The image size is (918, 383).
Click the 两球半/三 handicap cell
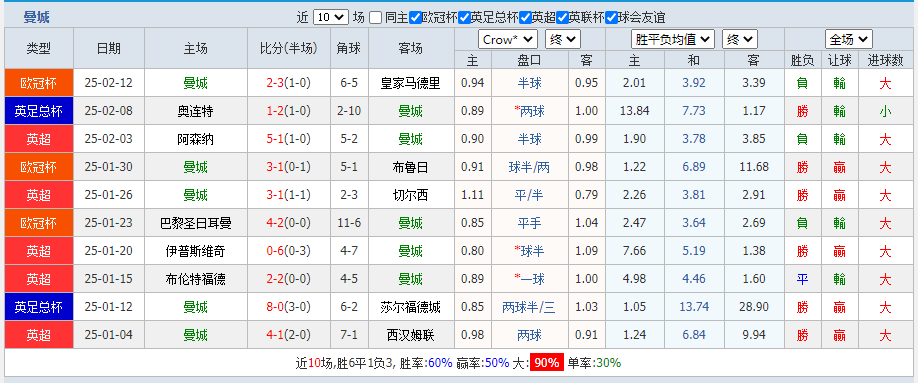coord(529,307)
